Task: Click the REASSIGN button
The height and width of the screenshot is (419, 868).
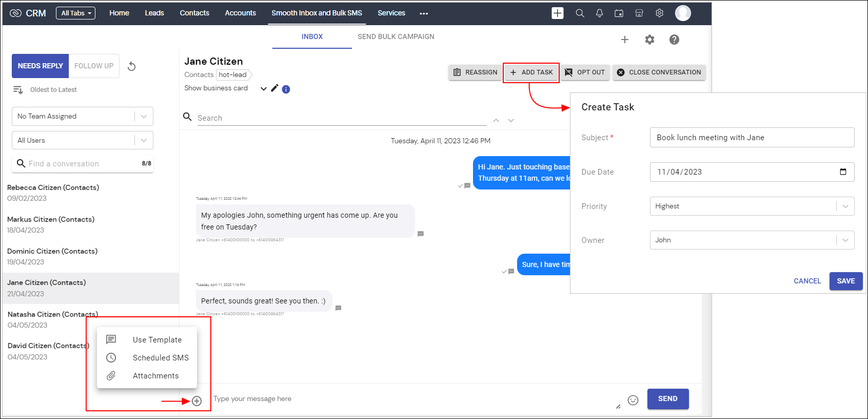Action: click(475, 72)
